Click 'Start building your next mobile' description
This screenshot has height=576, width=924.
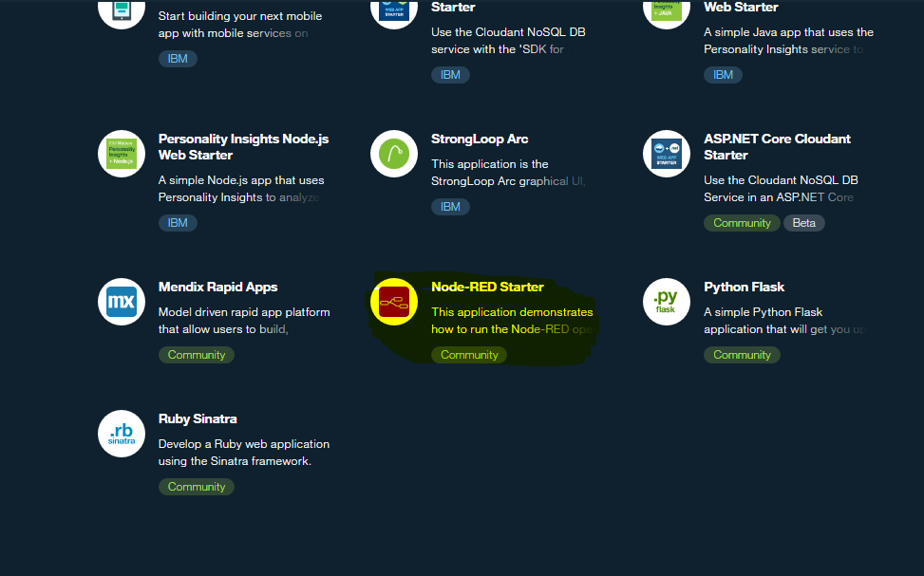click(x=240, y=16)
